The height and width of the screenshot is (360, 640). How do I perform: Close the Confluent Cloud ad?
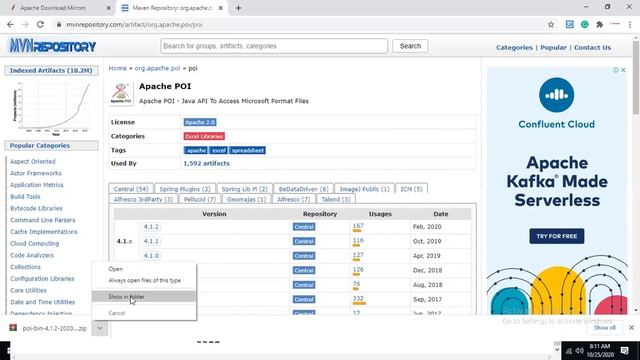point(623,70)
